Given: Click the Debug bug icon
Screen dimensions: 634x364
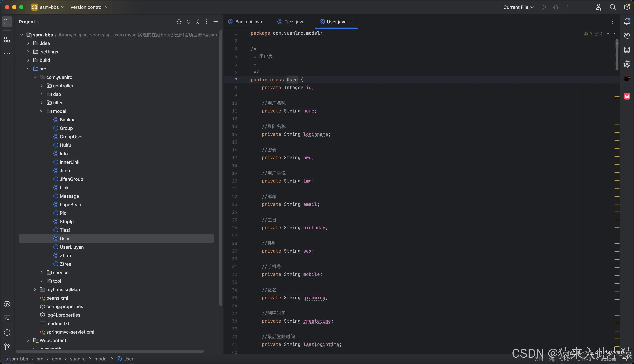Looking at the screenshot, I should [x=555, y=7].
